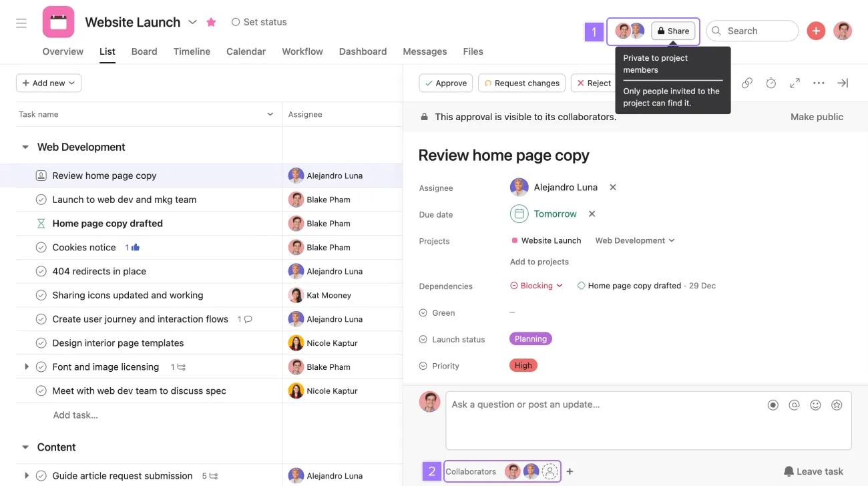868x486 pixels.
Task: Expand task pane to full screen
Action: coord(795,83)
